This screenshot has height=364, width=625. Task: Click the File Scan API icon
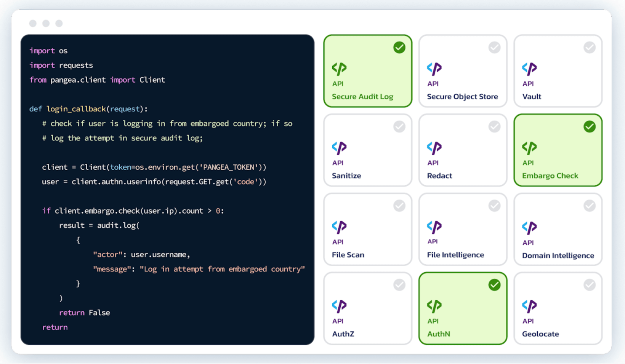click(339, 227)
